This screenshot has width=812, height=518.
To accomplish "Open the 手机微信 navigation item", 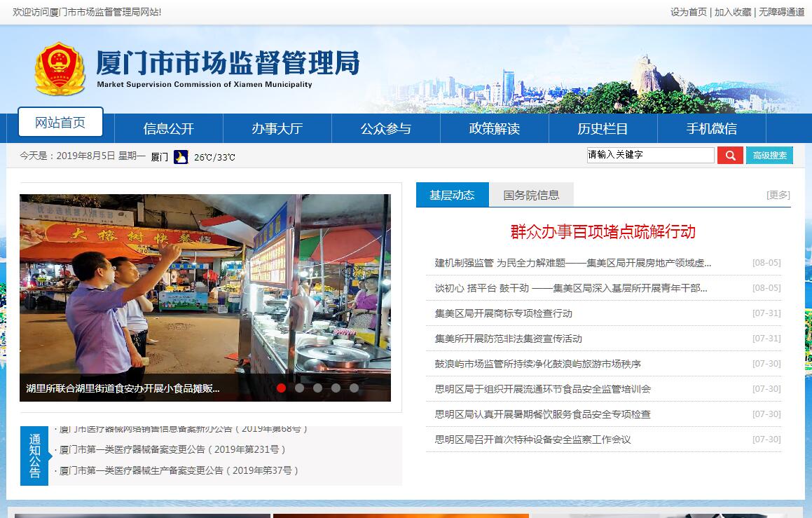I will point(711,128).
